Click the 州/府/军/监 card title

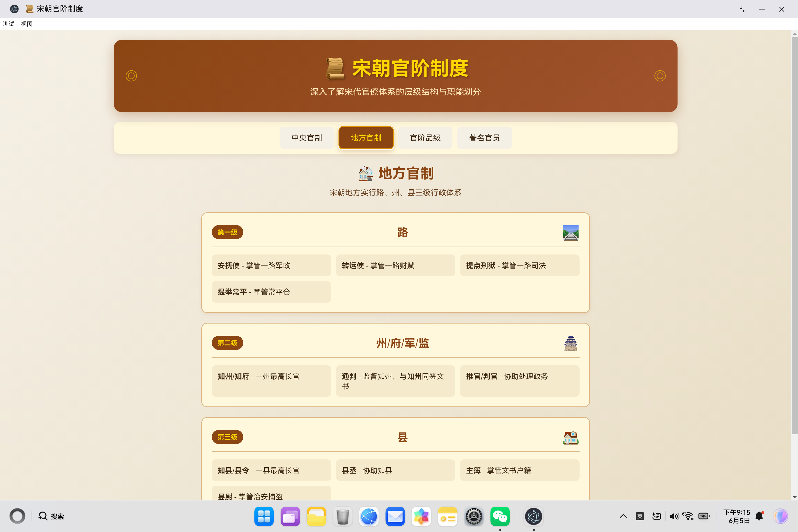[x=403, y=343]
